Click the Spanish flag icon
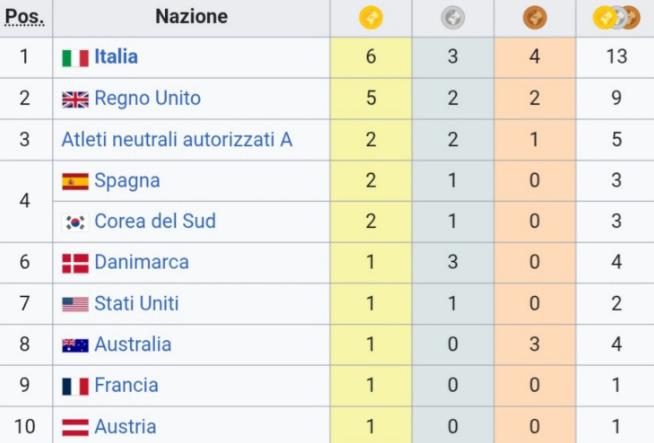The width and height of the screenshot is (654, 443). click(75, 182)
